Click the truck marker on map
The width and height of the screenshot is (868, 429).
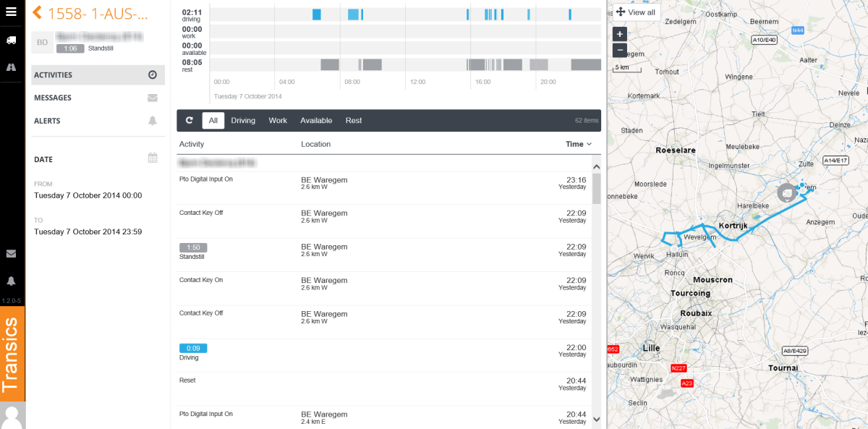786,193
